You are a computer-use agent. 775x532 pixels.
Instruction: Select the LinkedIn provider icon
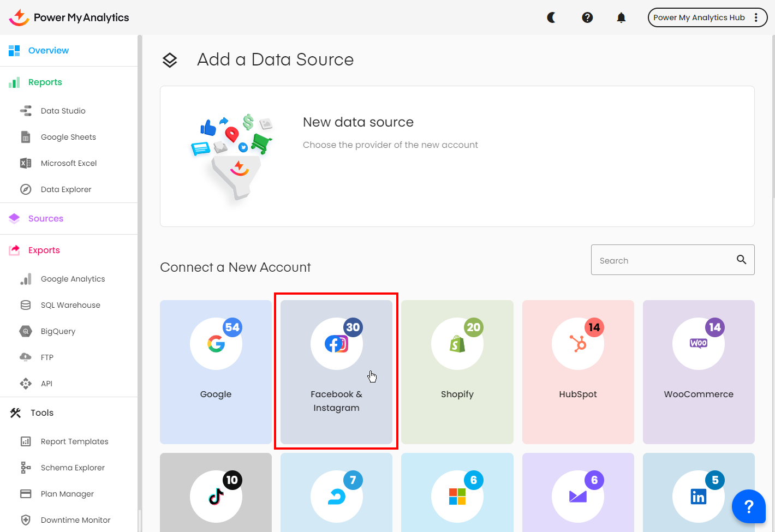coord(699,497)
